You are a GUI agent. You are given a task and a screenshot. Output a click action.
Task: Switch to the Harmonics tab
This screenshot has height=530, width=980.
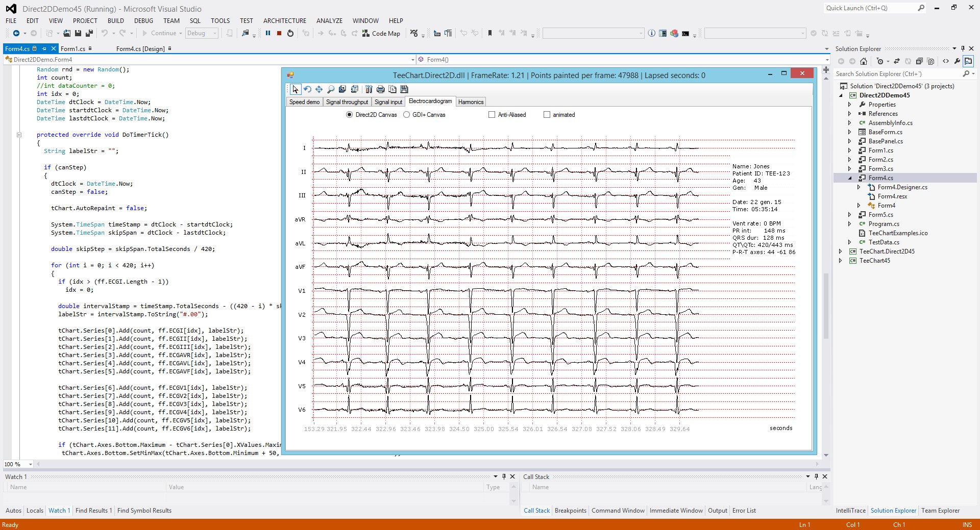coord(471,102)
